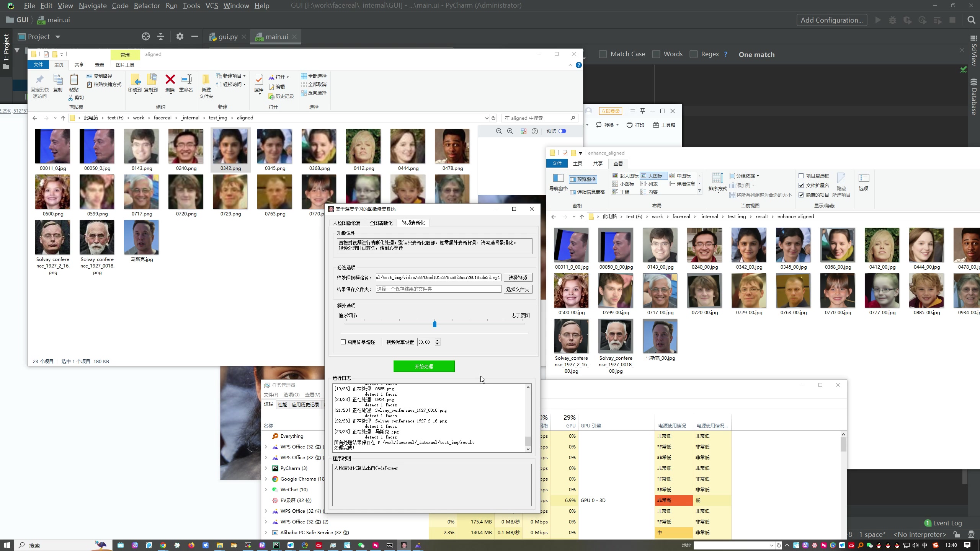Click 开始处理 green button to start
This screenshot has height=551, width=980.
(423, 366)
